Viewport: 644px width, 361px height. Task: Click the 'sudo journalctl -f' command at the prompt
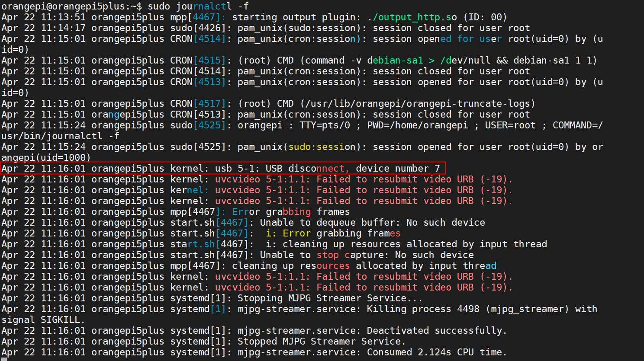(198, 6)
